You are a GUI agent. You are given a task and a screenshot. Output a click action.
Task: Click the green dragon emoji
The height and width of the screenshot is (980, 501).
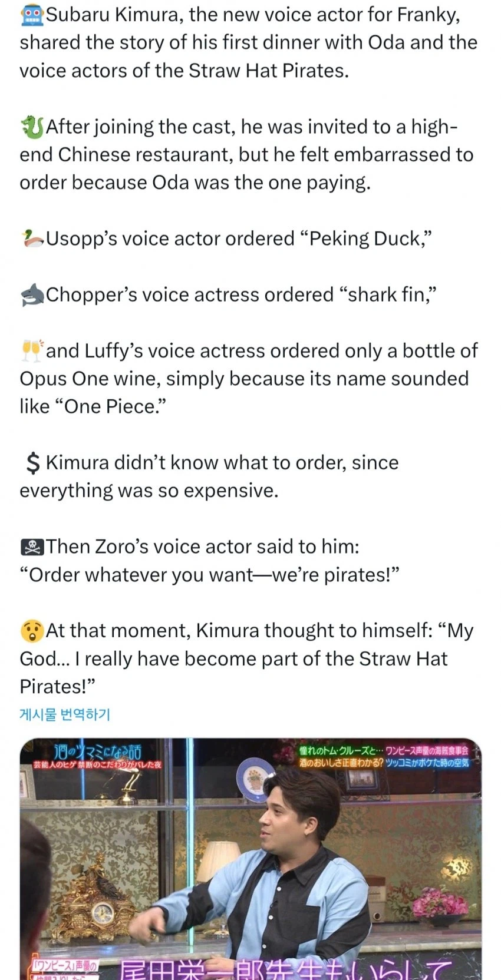pyautogui.click(x=32, y=127)
